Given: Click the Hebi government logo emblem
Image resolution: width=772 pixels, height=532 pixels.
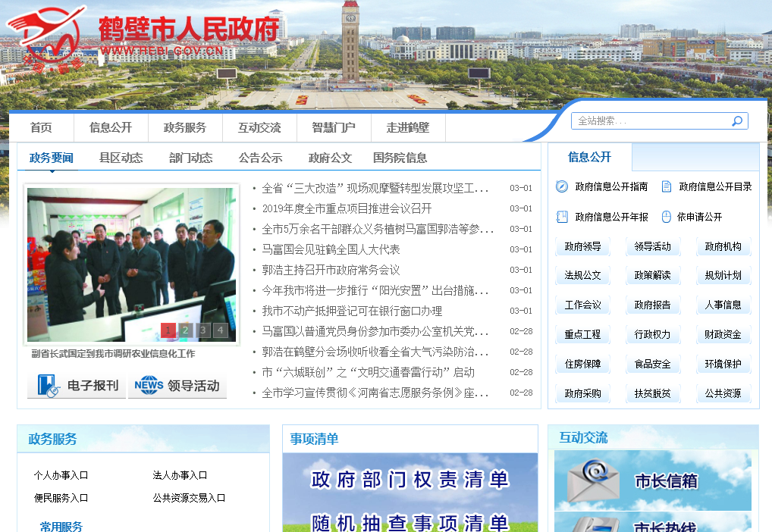Looking at the screenshot, I should point(47,39).
